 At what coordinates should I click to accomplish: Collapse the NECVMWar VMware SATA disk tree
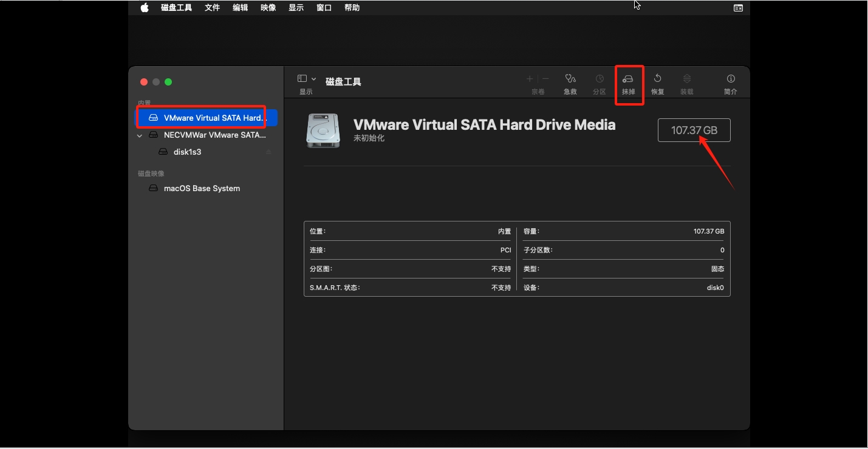140,136
